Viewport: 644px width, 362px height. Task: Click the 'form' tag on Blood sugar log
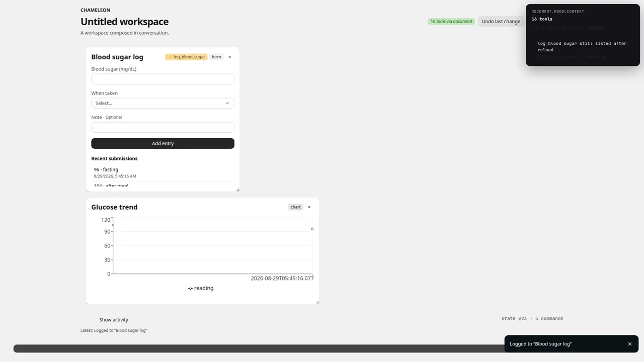(x=216, y=57)
